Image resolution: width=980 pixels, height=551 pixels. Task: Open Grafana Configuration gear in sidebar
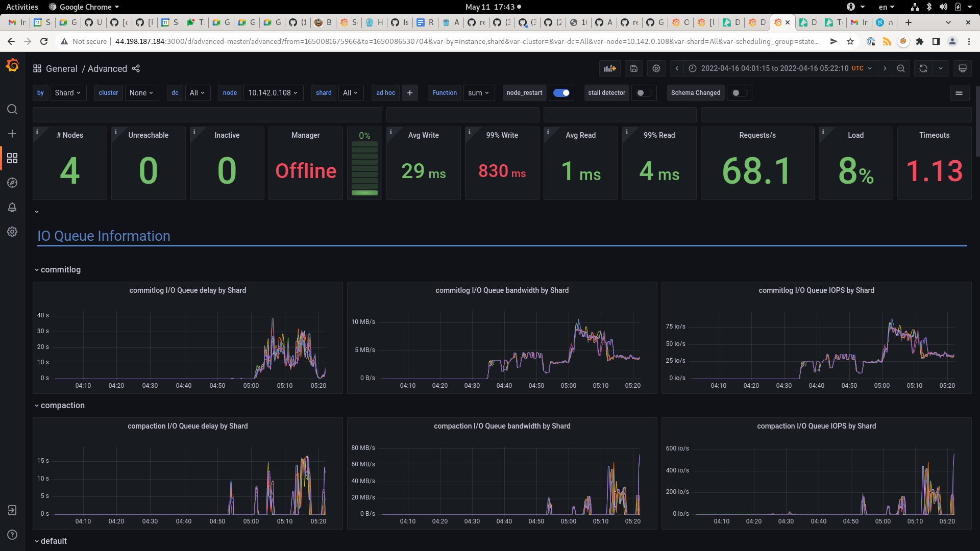(12, 232)
